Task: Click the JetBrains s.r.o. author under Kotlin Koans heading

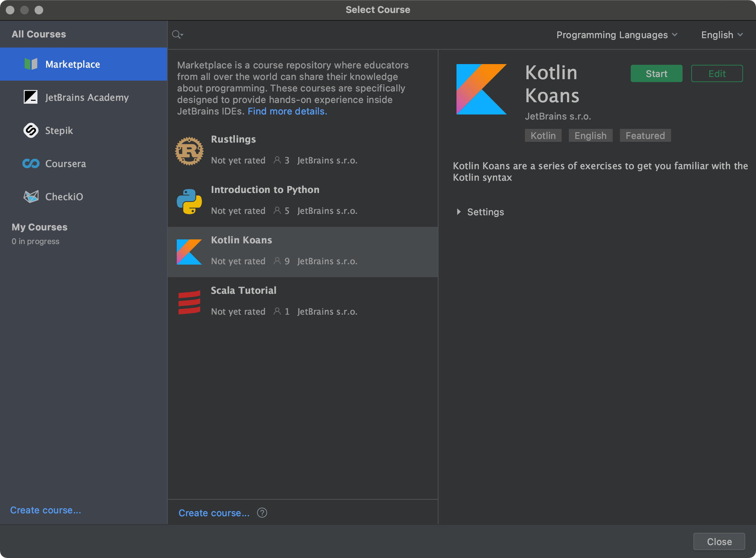Action: 558,116
